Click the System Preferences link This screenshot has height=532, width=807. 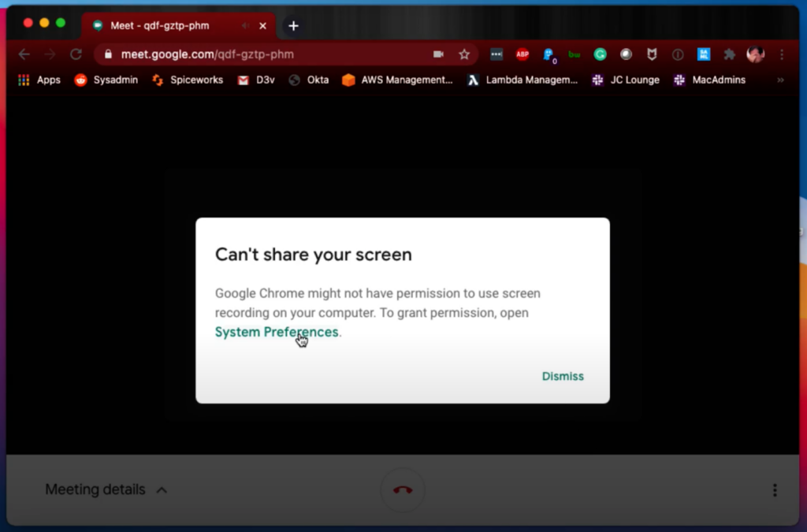click(277, 333)
